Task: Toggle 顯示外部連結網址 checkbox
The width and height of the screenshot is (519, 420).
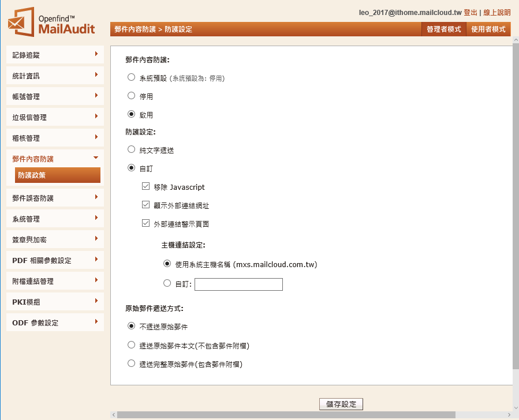Action: (x=145, y=205)
